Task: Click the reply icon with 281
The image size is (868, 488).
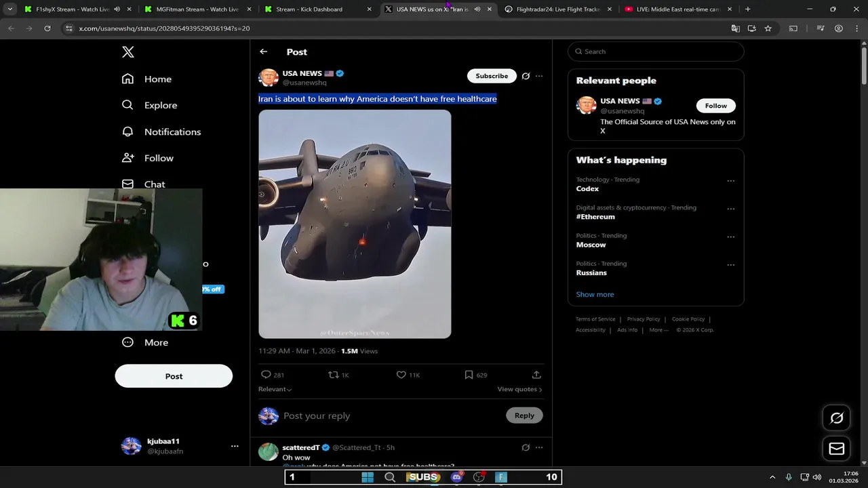Action: [x=273, y=375]
